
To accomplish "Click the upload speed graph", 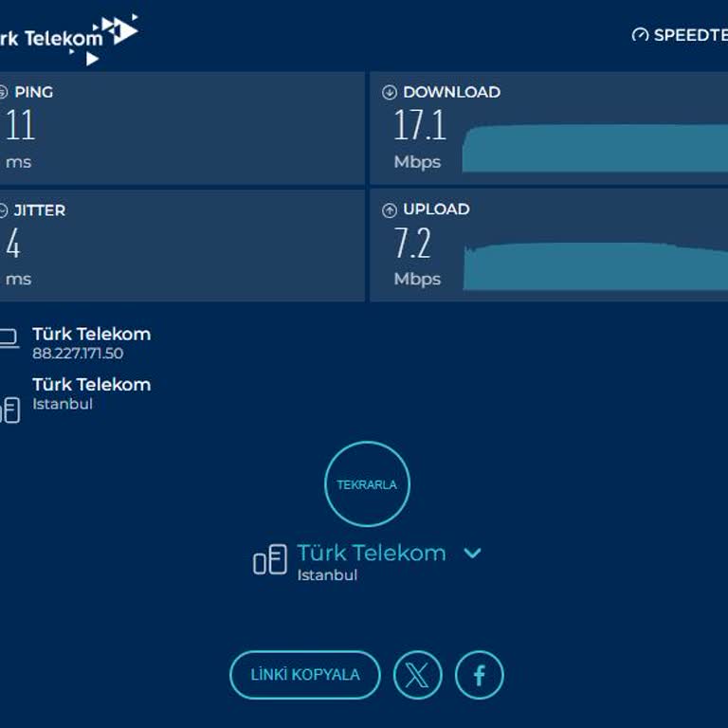I will tap(595, 266).
